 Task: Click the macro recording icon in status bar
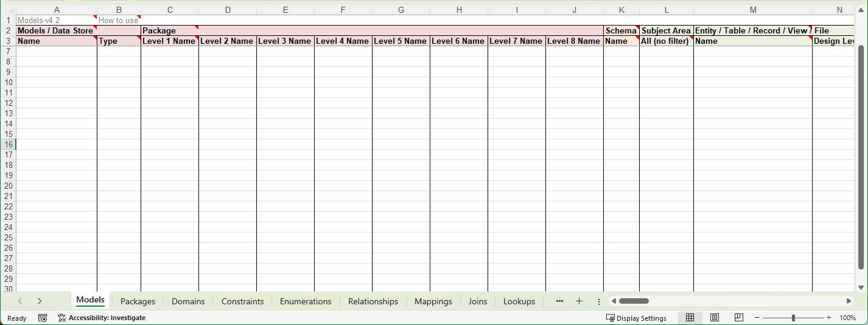click(43, 318)
